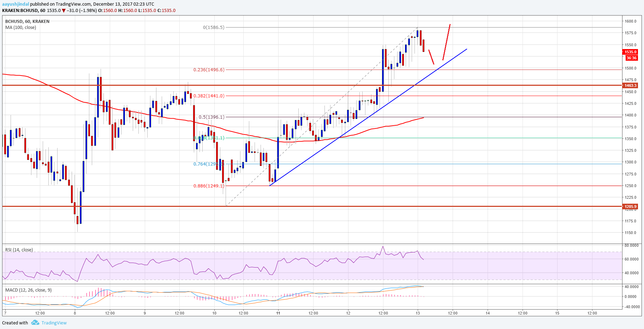
Task: Click the 1463.3 resistance price tag
Action: pyautogui.click(x=630, y=85)
